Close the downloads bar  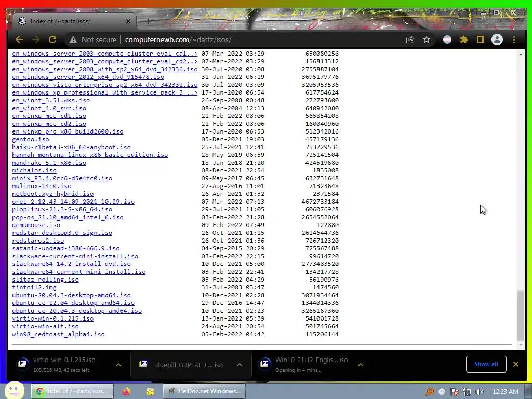coord(516,364)
